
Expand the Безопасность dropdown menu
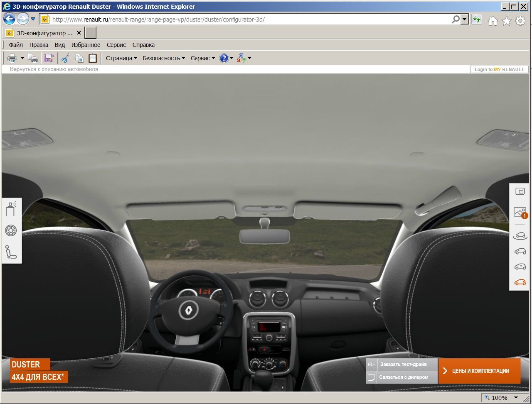pyautogui.click(x=164, y=58)
